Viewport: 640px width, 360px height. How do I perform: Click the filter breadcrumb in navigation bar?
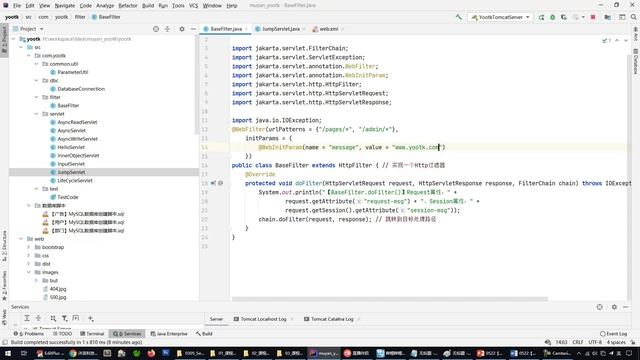(80, 17)
